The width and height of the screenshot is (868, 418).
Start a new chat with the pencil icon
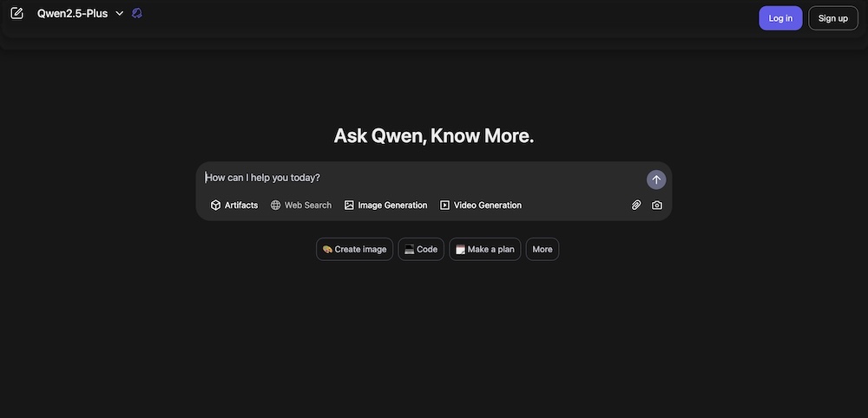pos(17,13)
